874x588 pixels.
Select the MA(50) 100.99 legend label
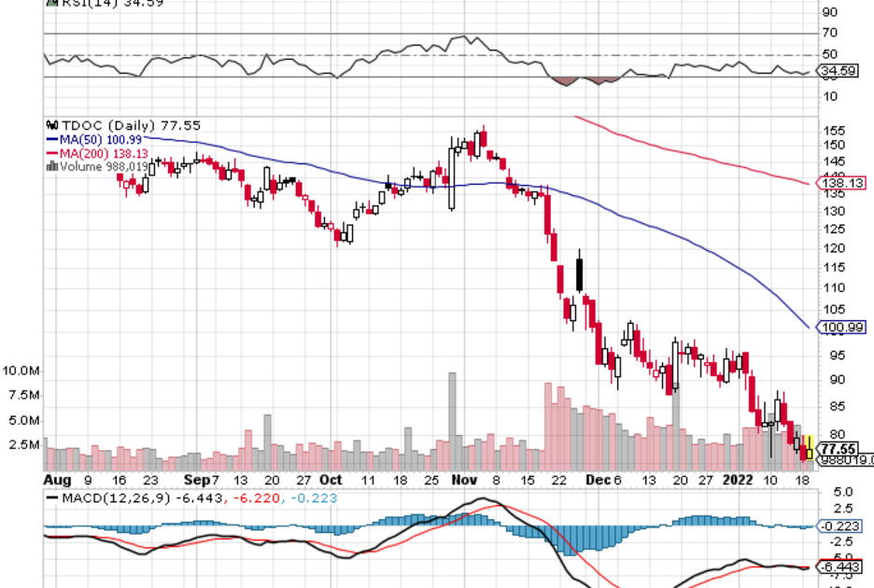coord(102,139)
